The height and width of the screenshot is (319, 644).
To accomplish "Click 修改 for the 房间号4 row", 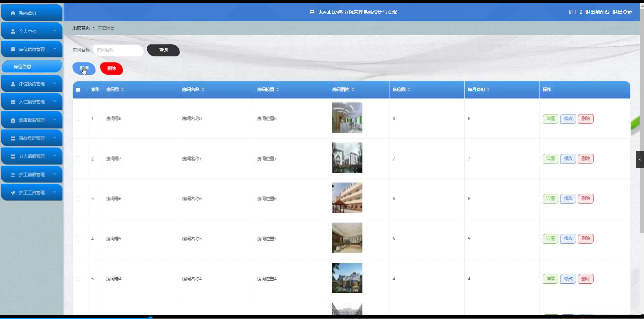I will 568,279.
